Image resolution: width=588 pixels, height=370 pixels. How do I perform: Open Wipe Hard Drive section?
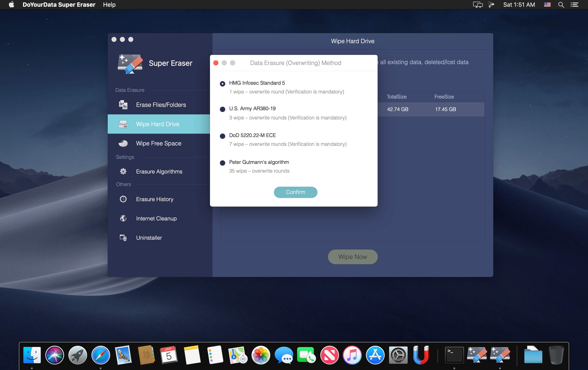(x=158, y=124)
